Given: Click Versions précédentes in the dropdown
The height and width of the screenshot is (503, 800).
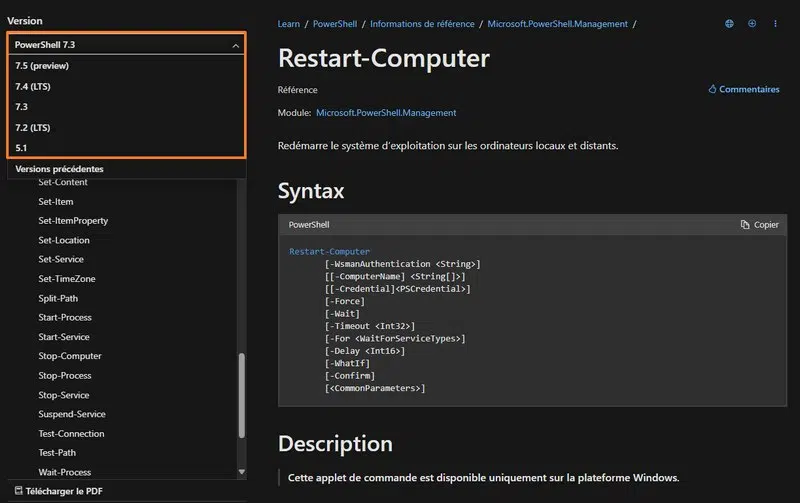Looking at the screenshot, I should click(x=59, y=169).
